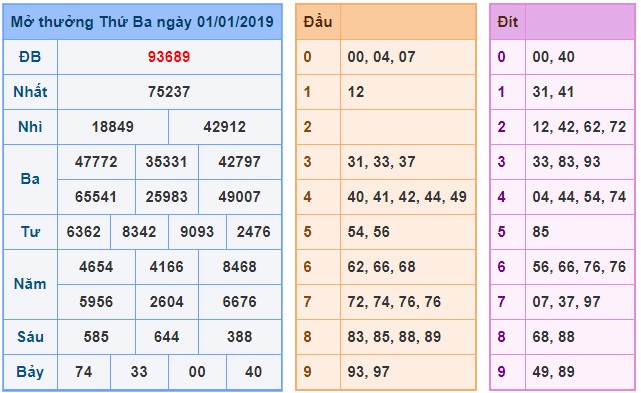Screen dimensions: 641x393
Task: Click Bảy prize number 40
Action: [x=253, y=372]
